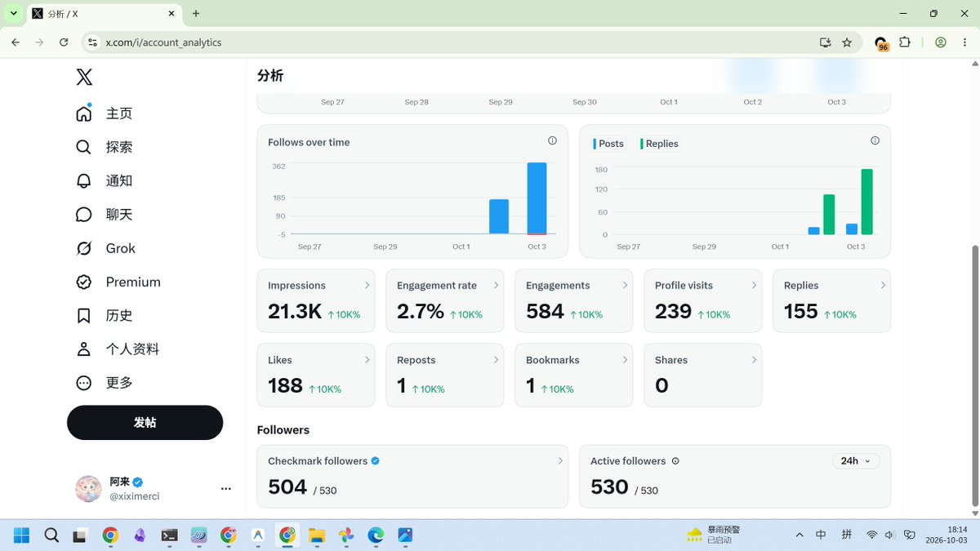Image resolution: width=980 pixels, height=551 pixels.
Task: Click info icon on Follows over time chart
Action: pos(552,140)
